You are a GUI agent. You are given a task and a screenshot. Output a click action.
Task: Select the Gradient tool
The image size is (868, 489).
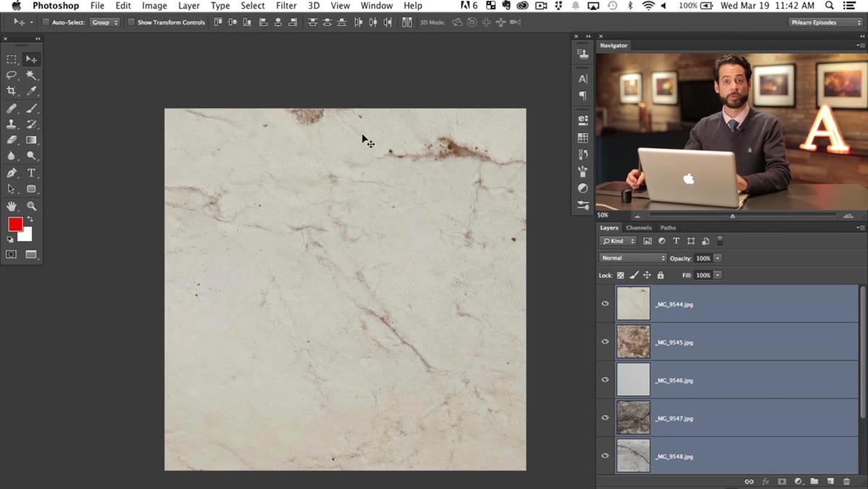coord(31,140)
